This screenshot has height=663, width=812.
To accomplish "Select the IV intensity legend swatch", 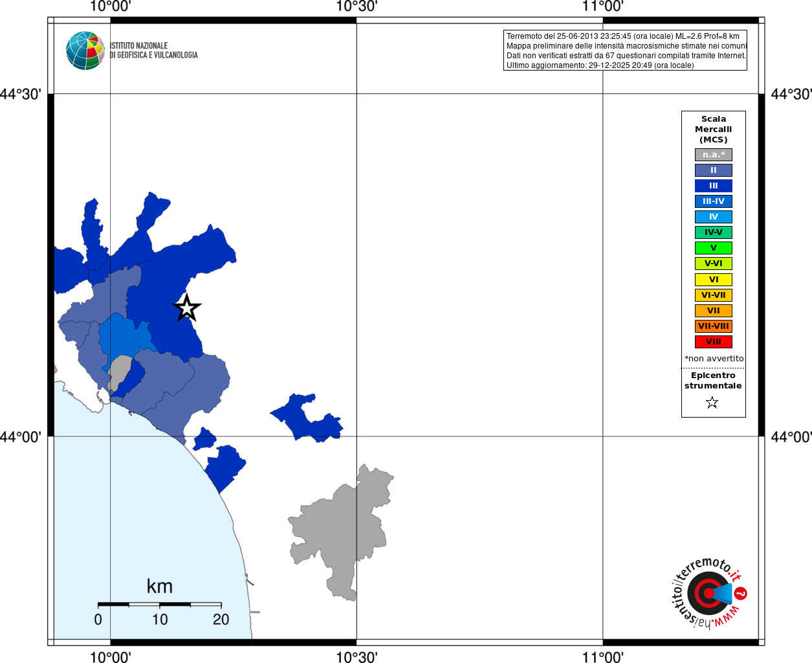I will [714, 217].
